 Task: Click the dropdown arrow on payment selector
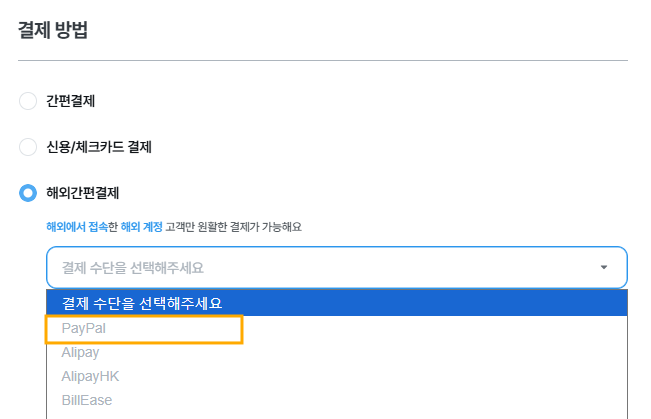(603, 267)
